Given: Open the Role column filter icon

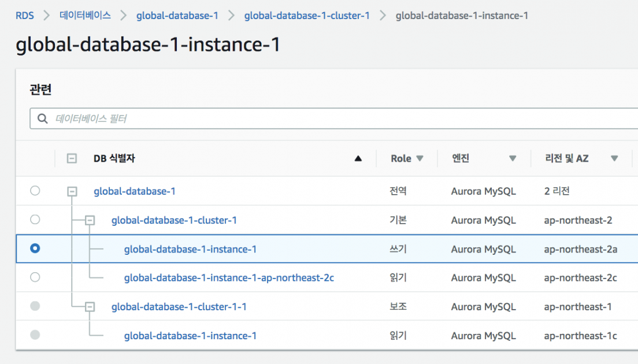Looking at the screenshot, I should pos(420,158).
